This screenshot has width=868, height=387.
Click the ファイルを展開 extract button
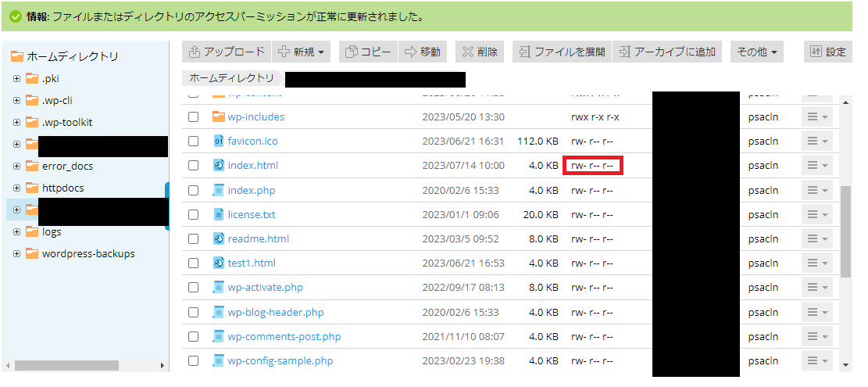562,52
